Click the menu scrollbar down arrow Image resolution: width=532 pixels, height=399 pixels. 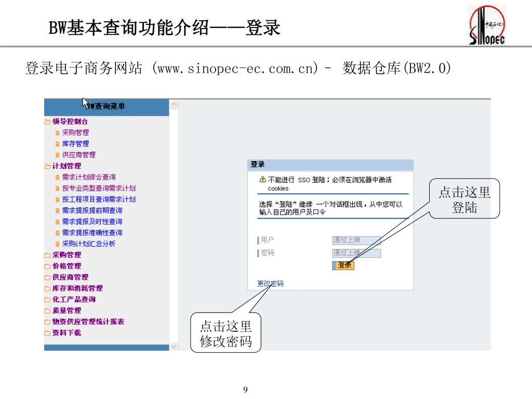(174, 347)
